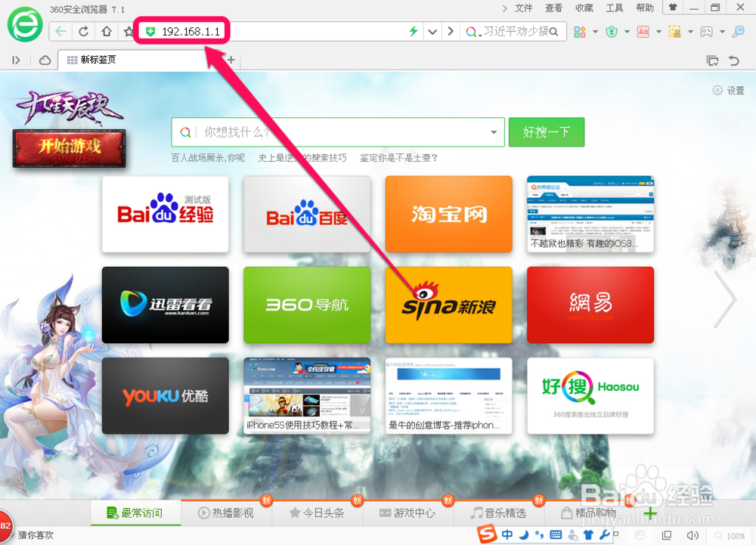756x545 pixels.
Task: Open the 工具 menu
Action: click(x=614, y=8)
